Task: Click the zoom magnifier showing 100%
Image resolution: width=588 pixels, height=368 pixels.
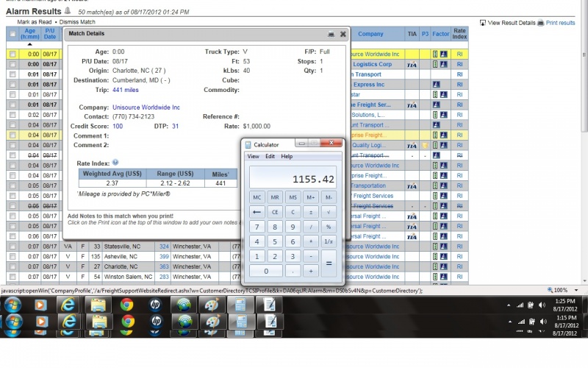Action: click(x=550, y=290)
